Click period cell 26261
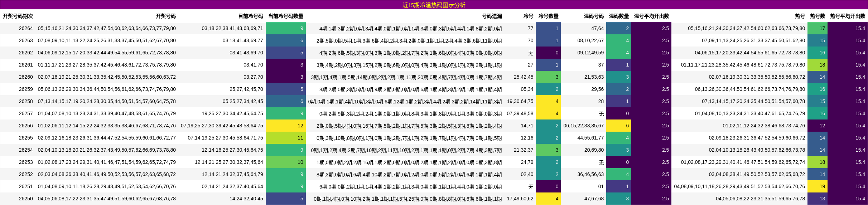 click(x=26, y=65)
